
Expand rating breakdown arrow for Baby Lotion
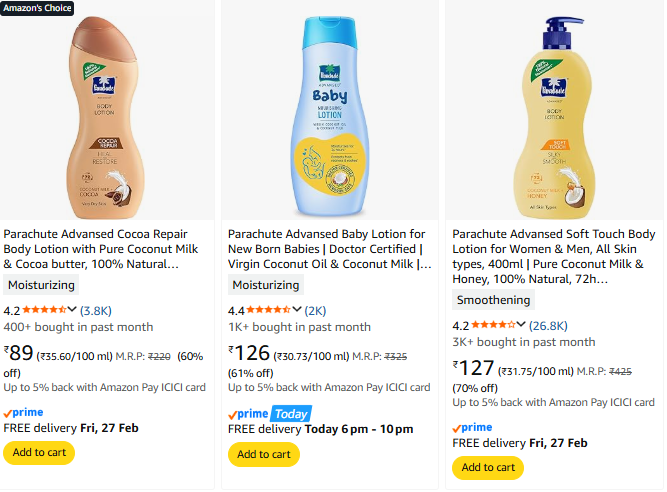(x=297, y=310)
